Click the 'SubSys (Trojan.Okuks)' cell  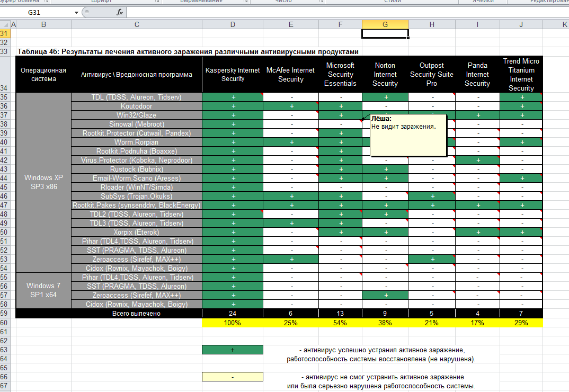point(137,197)
